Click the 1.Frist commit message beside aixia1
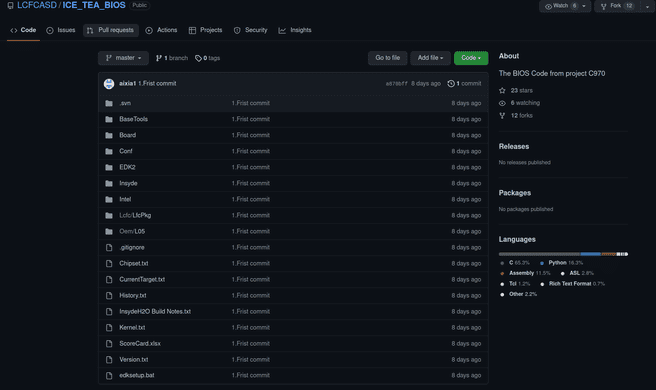The height and width of the screenshot is (390, 656). [x=157, y=84]
